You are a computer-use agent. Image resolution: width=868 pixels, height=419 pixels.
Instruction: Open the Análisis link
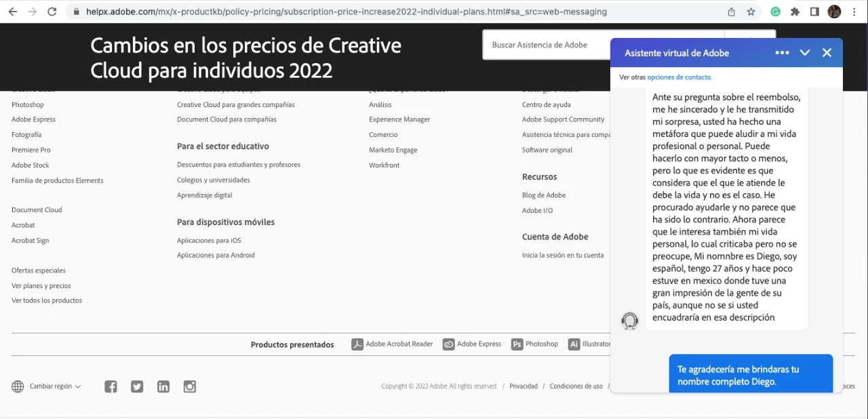pos(380,104)
